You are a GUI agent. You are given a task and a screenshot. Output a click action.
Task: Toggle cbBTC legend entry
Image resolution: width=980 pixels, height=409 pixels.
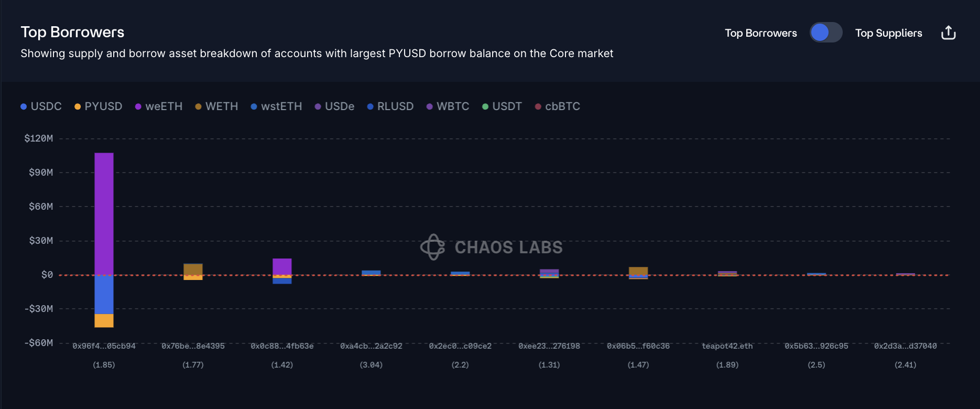pyautogui.click(x=557, y=106)
